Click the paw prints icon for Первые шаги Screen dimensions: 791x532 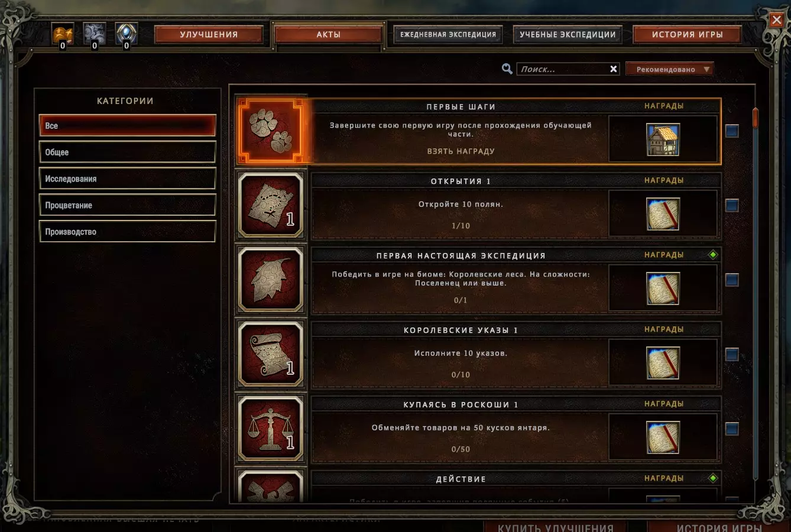pyautogui.click(x=271, y=131)
